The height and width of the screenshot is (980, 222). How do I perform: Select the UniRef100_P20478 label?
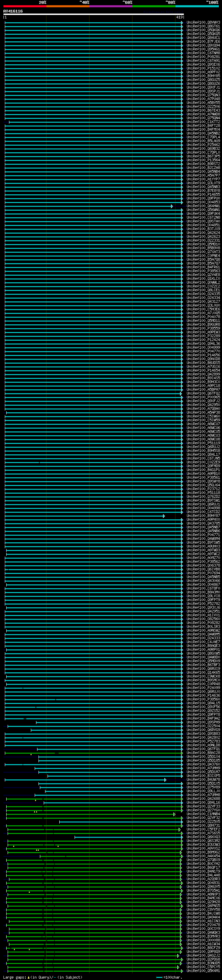pyautogui.click(x=203, y=925)
